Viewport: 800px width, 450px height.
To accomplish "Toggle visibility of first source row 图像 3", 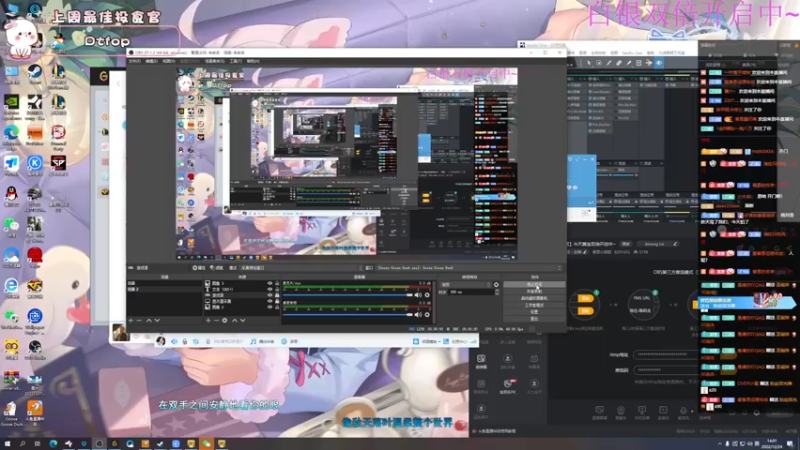I will pos(270,283).
